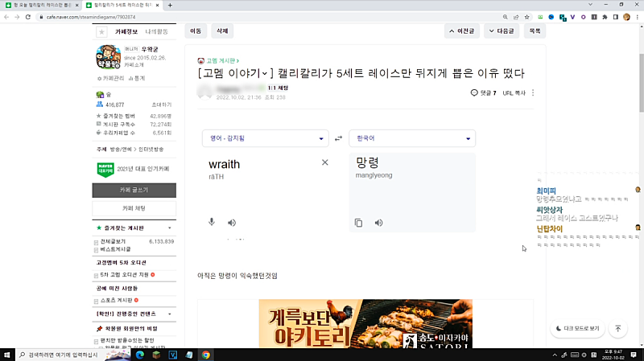Screen dimensions: 644x361
Task: Switch to the 나의활동 tab
Action: point(156,31)
